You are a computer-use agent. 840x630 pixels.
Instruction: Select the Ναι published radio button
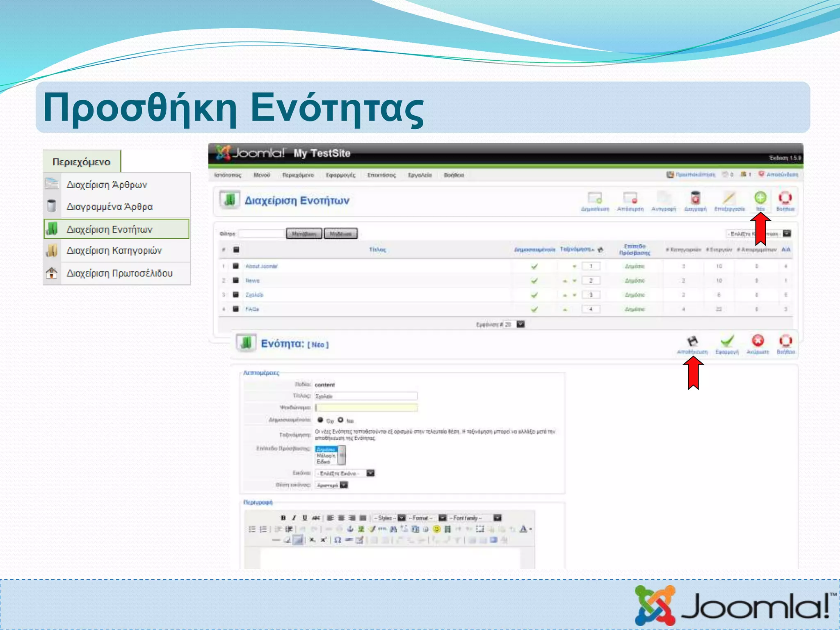(x=340, y=420)
